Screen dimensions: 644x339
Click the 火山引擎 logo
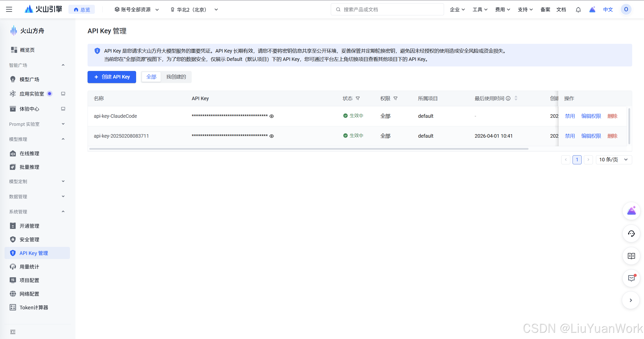point(43,9)
